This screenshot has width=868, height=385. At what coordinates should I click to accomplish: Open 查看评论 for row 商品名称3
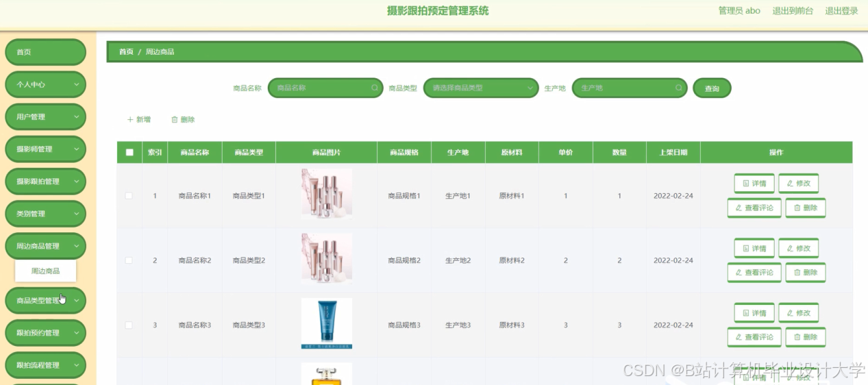[754, 337]
